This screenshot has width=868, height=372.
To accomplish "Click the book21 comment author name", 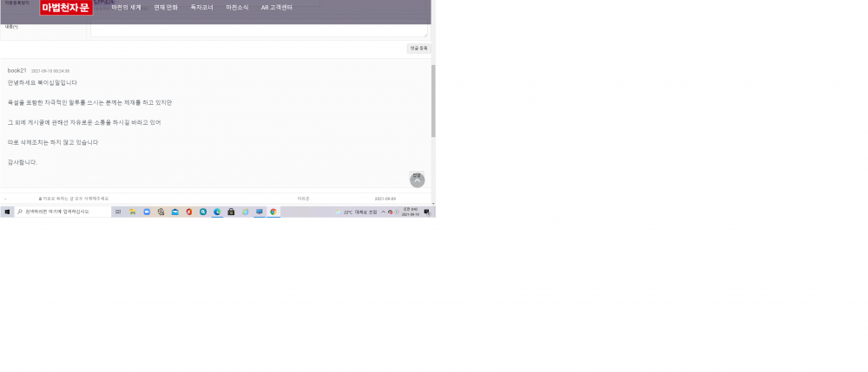I will (16, 70).
